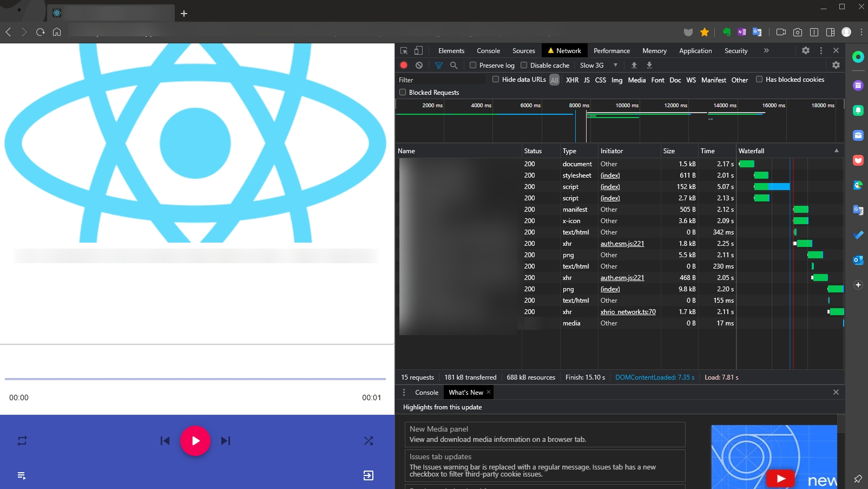Screen dimensions: 868x489
Task: Toggle the network filter funnel icon
Action: (x=439, y=65)
